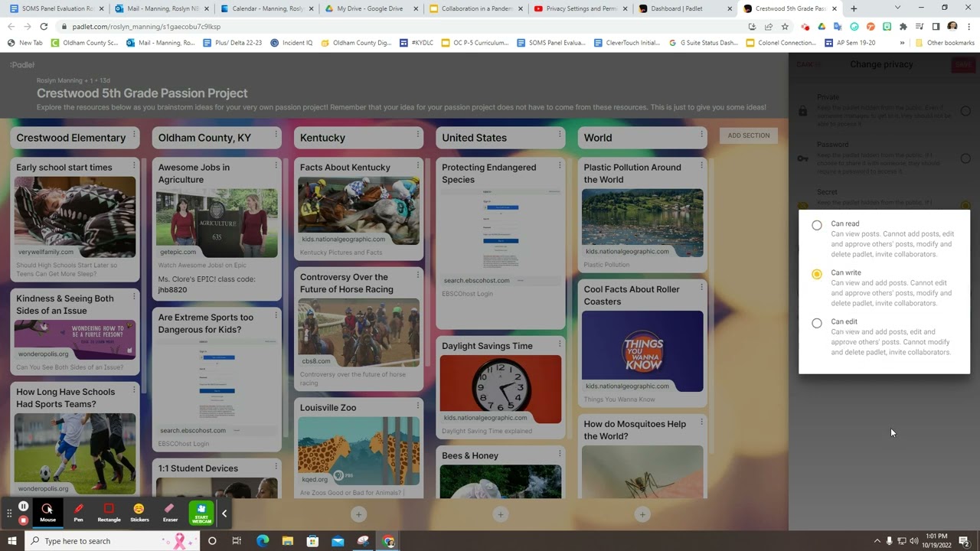
Task: Reload the current page
Action: point(44,26)
